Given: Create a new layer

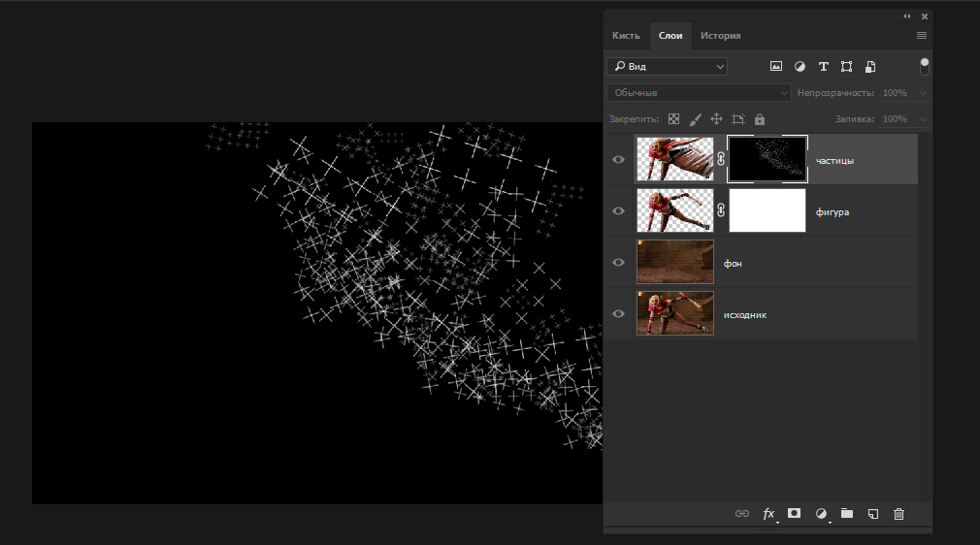Looking at the screenshot, I should pos(873,514).
